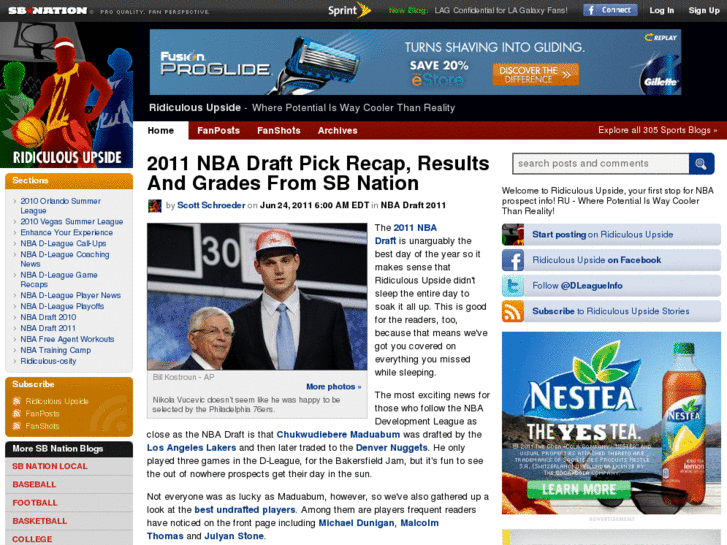This screenshot has height=545, width=727.
Task: Open Chukwudiebere Maduabum link
Action: point(338,435)
